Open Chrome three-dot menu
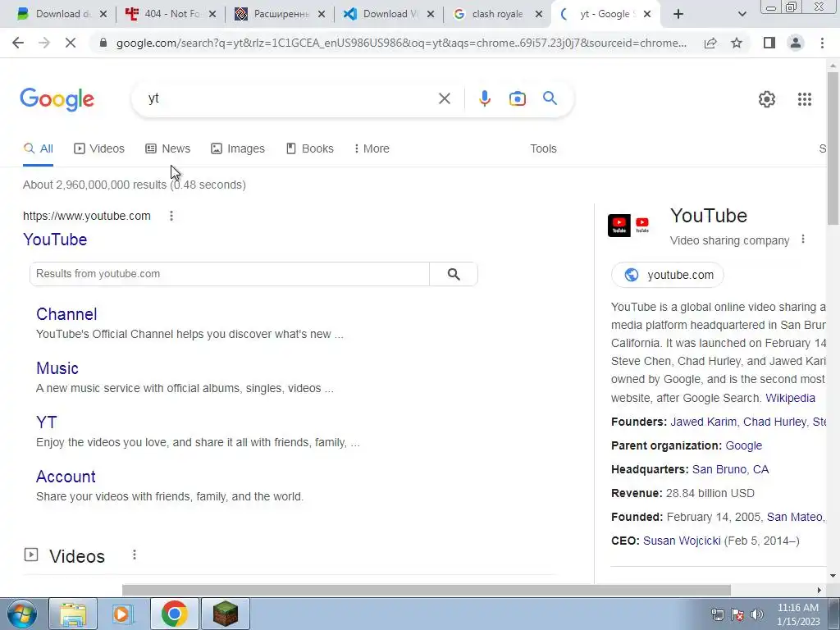Image resolution: width=840 pixels, height=630 pixels. (x=822, y=43)
